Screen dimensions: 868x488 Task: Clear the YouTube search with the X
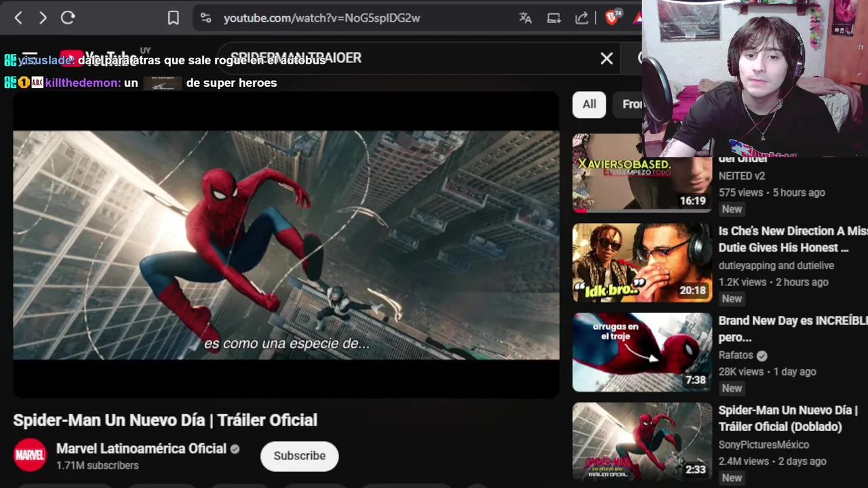(606, 59)
